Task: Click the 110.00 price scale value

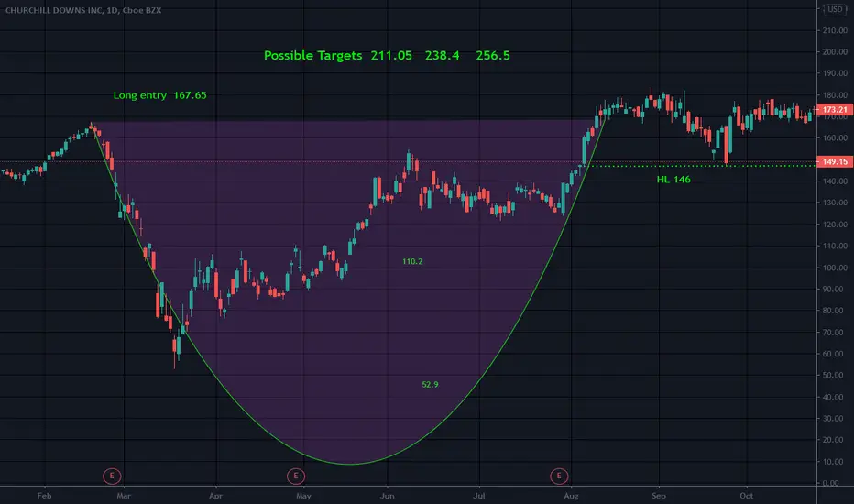Action: coord(835,247)
